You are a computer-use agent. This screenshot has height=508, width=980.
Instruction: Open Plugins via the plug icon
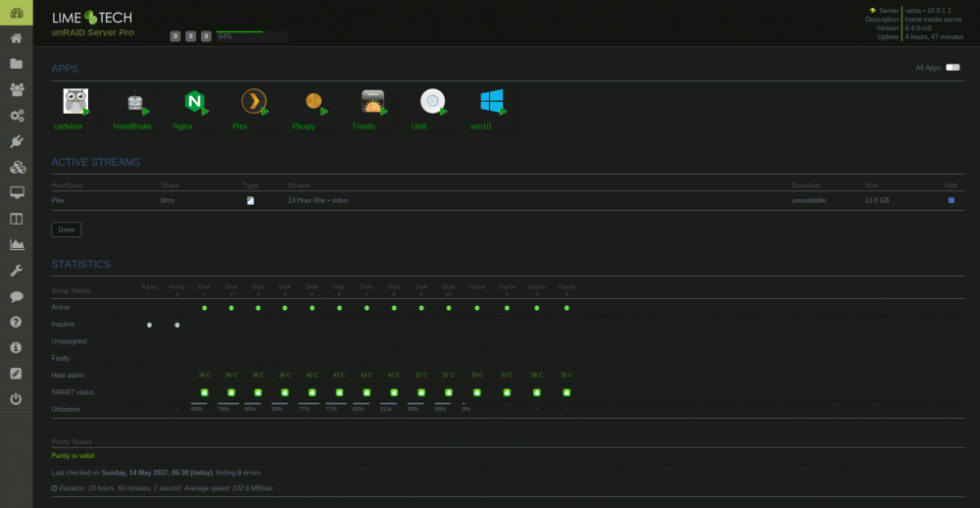(x=17, y=141)
